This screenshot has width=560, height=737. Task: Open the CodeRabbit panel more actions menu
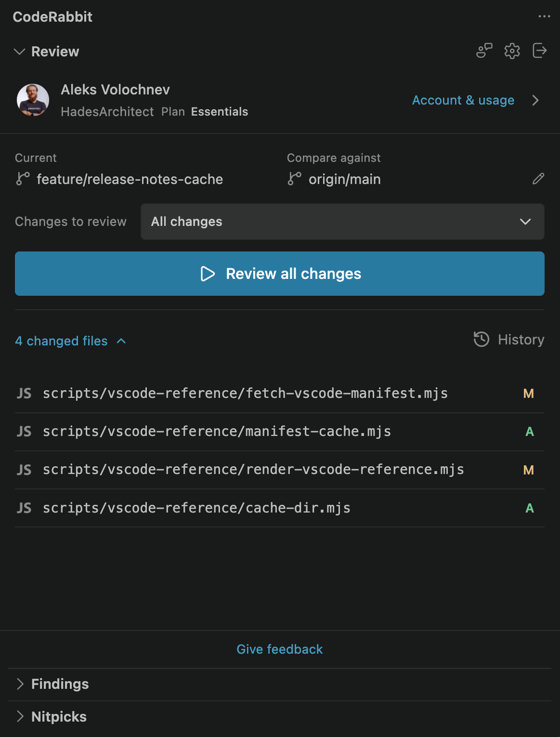(544, 16)
